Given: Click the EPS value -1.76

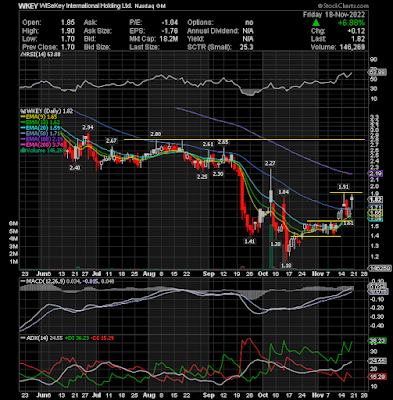Looking at the screenshot, I should pyautogui.click(x=169, y=31).
